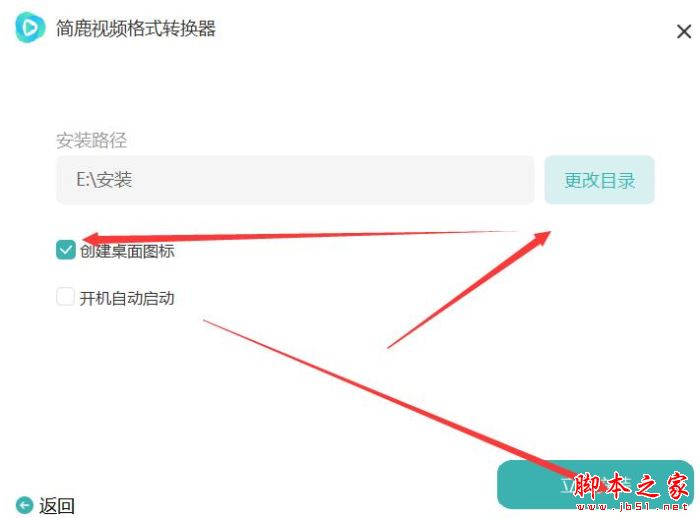Enable the 开机自动启动 checkbox
This screenshot has width=700, height=518.
66,297
